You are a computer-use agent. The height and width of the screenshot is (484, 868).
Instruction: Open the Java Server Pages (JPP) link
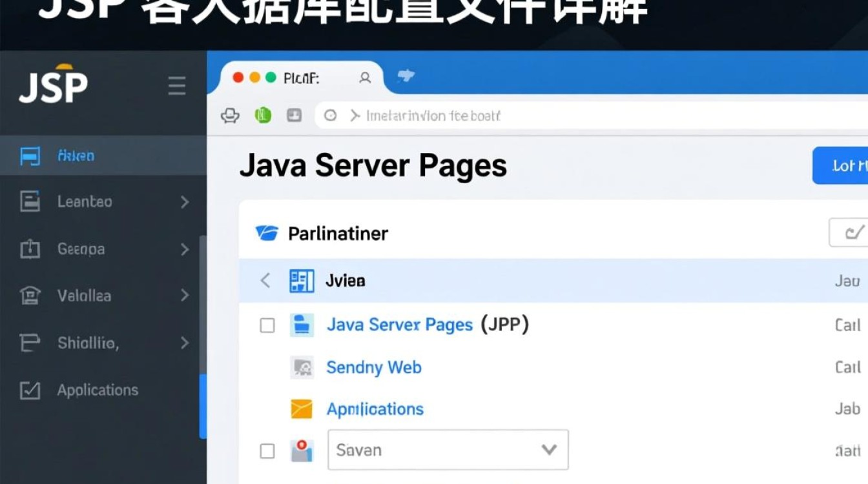click(399, 325)
